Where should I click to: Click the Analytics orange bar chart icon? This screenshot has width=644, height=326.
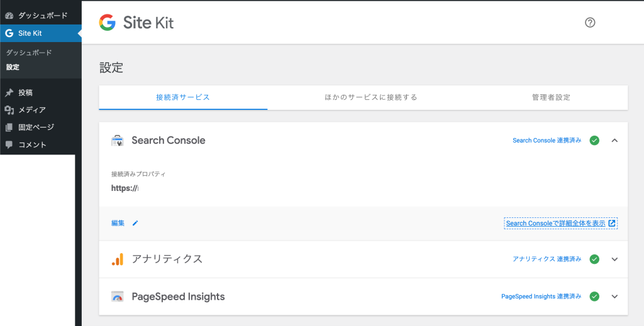pyautogui.click(x=118, y=259)
